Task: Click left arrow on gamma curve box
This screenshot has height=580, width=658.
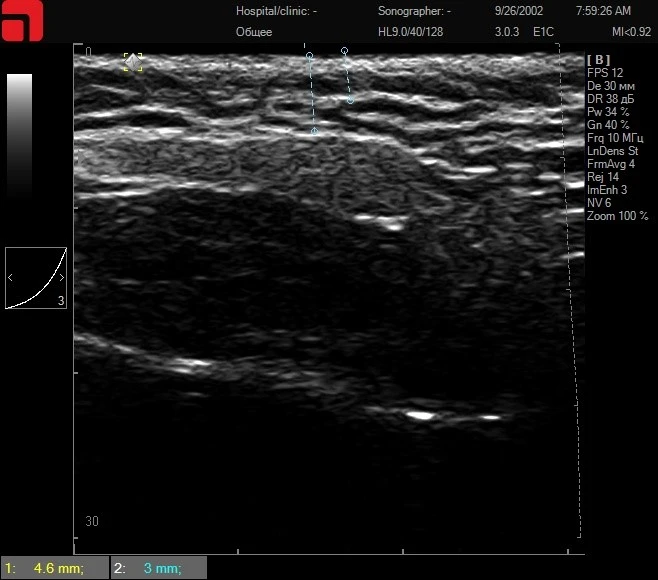Action: [x=11, y=277]
